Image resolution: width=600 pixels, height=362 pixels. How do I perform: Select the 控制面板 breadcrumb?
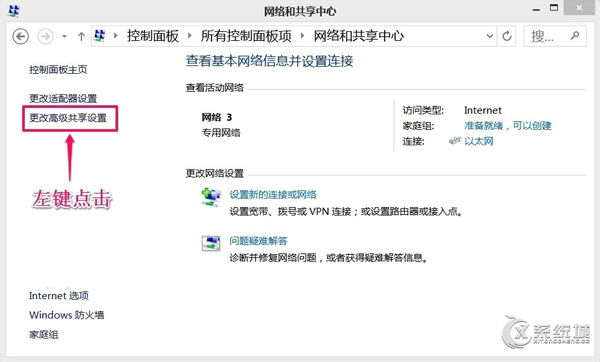coord(153,36)
